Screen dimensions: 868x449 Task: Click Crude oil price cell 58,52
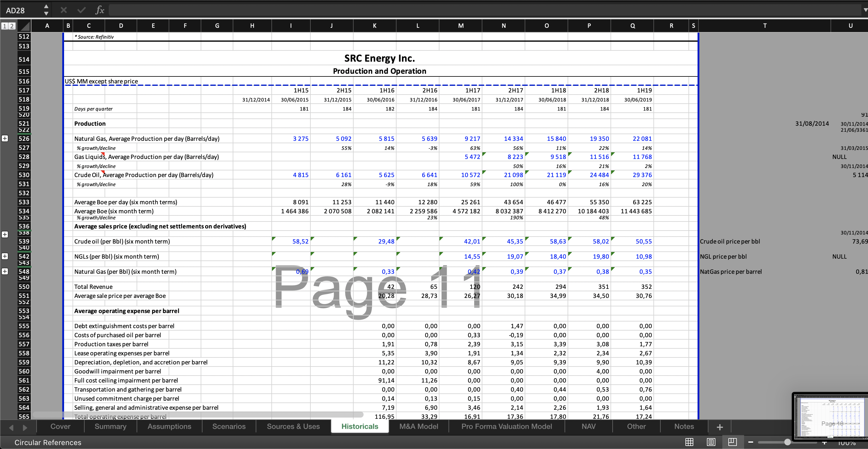click(300, 241)
